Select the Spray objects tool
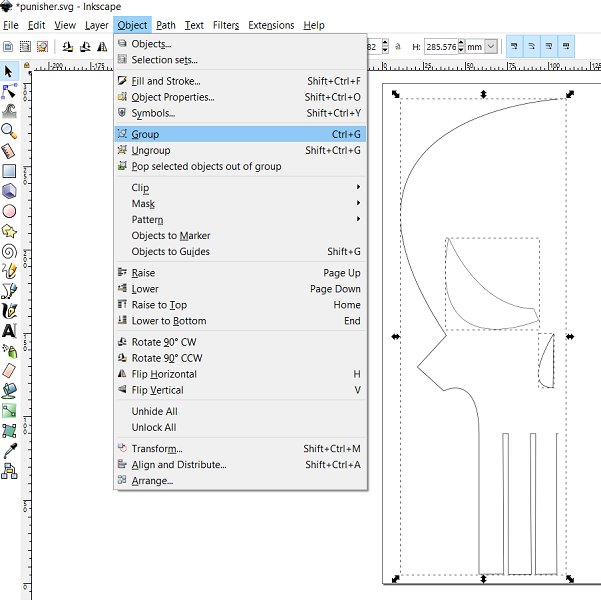601x600 pixels. pyautogui.click(x=9, y=351)
